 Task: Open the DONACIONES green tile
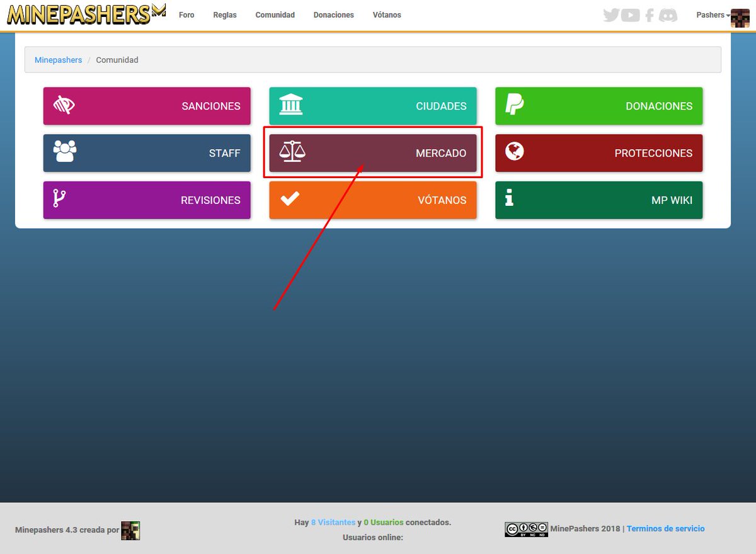(x=599, y=106)
